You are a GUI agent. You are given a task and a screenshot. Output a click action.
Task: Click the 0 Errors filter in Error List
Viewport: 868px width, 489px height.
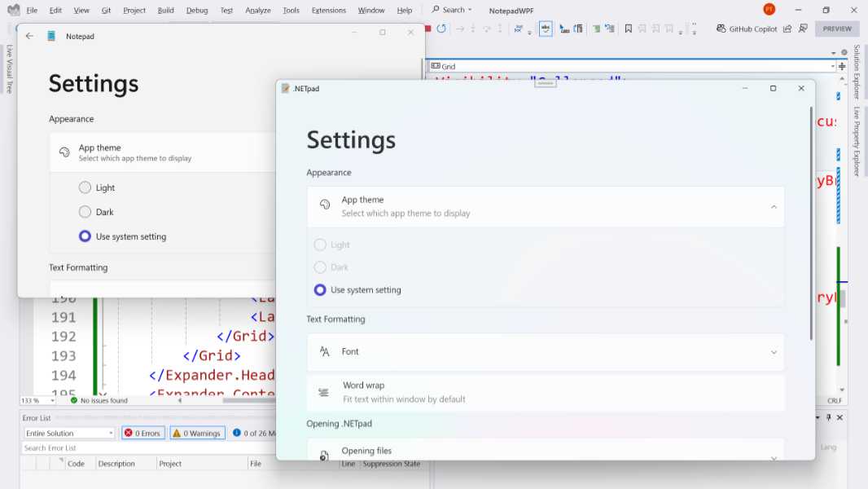coord(142,432)
